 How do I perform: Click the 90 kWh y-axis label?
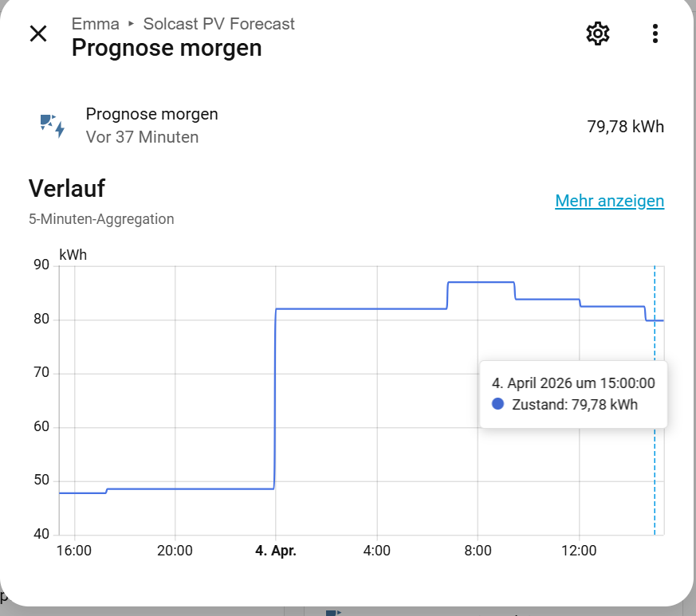click(x=41, y=265)
